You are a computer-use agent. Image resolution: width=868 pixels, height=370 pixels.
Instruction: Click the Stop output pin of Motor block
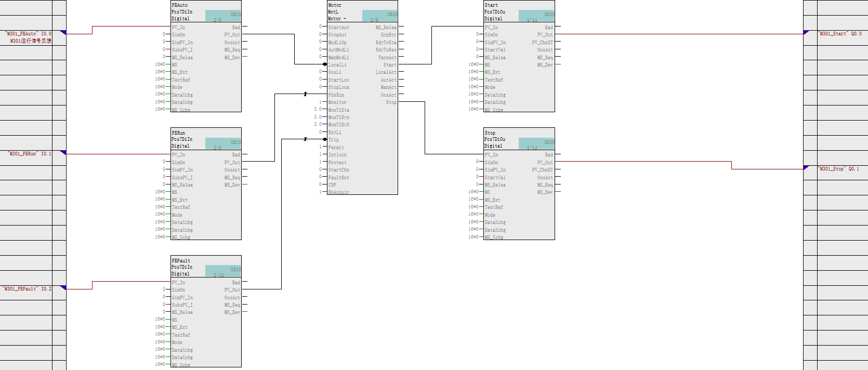click(x=391, y=102)
